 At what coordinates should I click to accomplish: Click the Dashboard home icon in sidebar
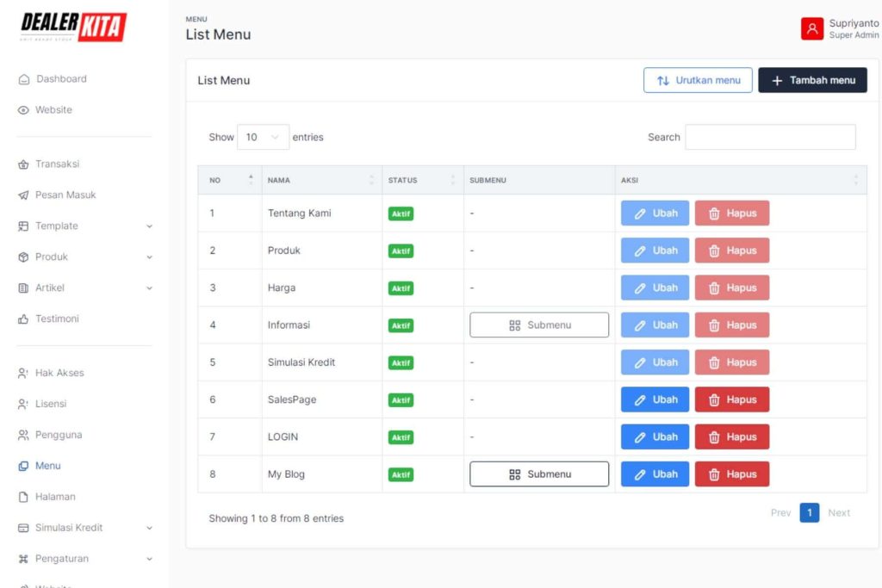[x=23, y=79]
